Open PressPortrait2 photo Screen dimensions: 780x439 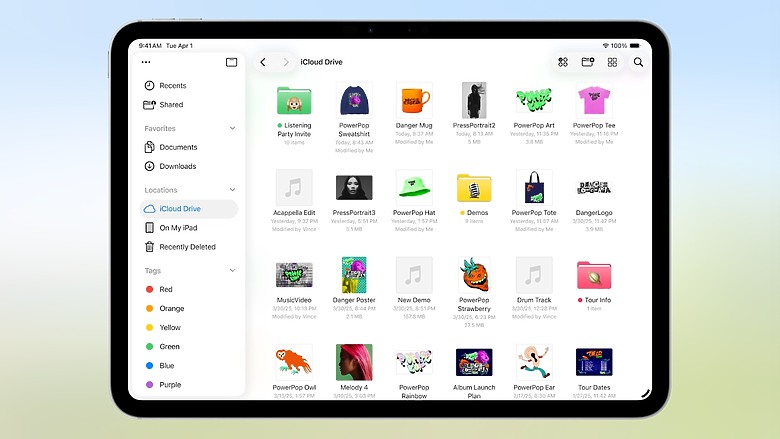[x=474, y=100]
